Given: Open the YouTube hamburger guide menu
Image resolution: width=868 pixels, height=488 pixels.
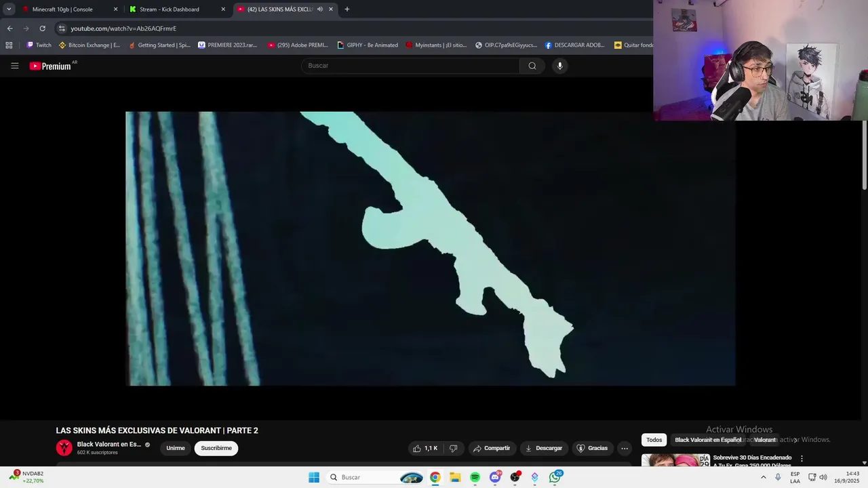Looking at the screenshot, I should click(x=14, y=66).
